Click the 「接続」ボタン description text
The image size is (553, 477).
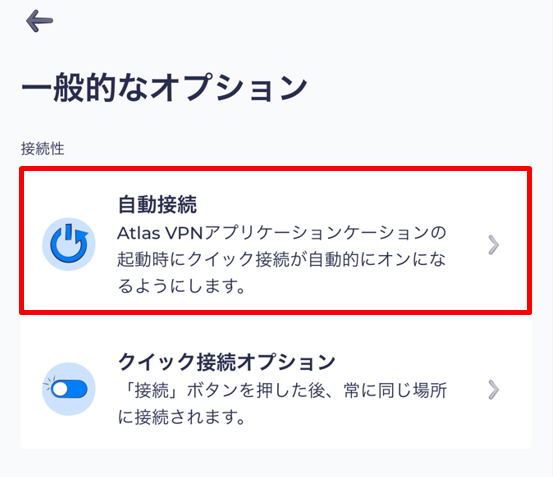(282, 404)
